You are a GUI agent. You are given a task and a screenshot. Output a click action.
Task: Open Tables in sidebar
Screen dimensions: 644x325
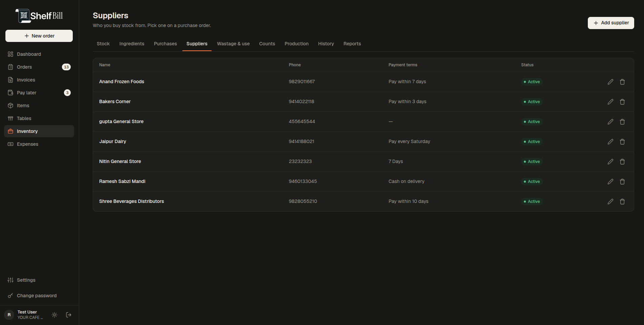(39, 118)
